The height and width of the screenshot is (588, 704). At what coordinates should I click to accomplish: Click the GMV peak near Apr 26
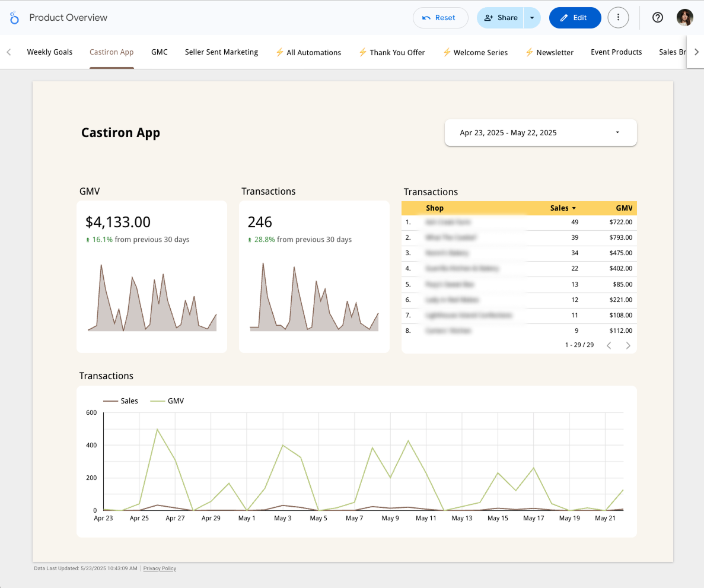click(x=157, y=430)
